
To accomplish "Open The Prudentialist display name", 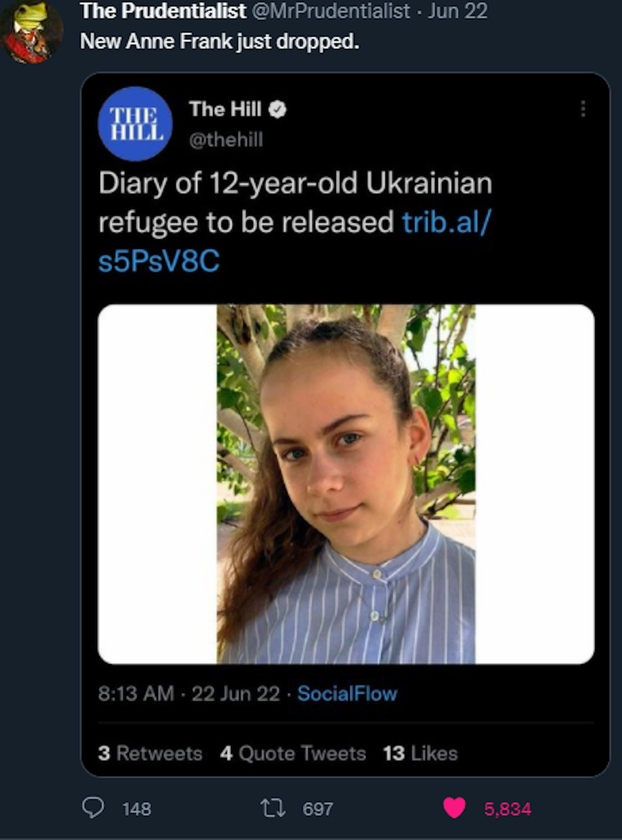I will click(163, 11).
